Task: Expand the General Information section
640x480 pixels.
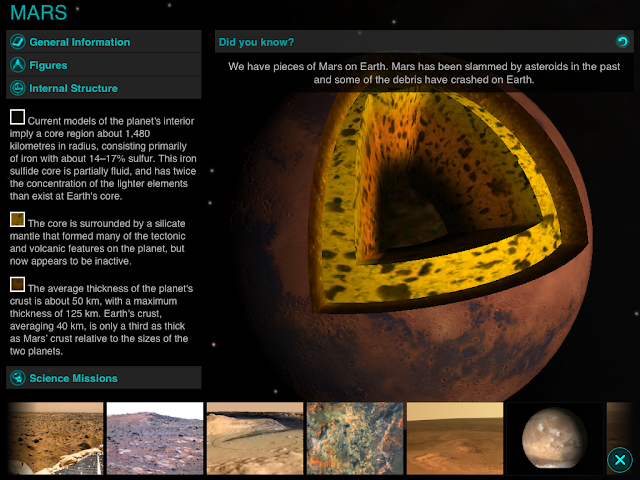Action: tap(104, 42)
